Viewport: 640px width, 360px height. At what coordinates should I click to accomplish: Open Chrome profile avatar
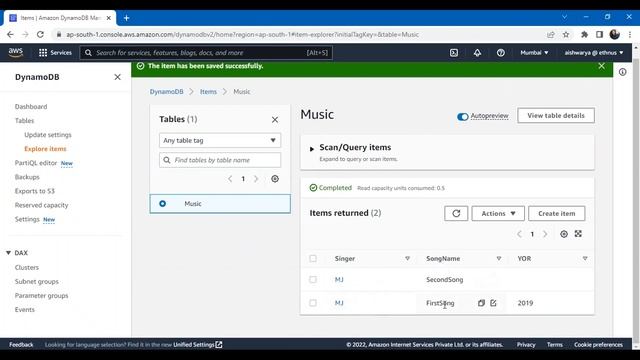coord(614,35)
